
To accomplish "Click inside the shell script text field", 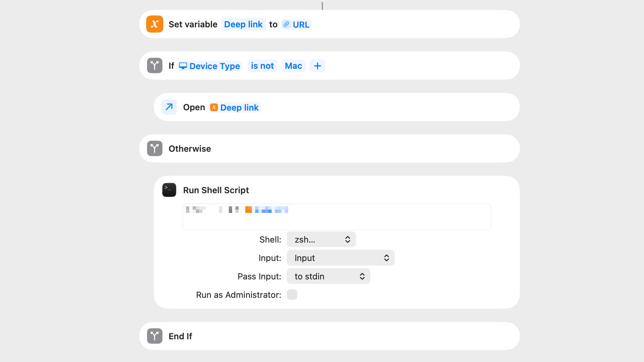I will click(x=336, y=217).
